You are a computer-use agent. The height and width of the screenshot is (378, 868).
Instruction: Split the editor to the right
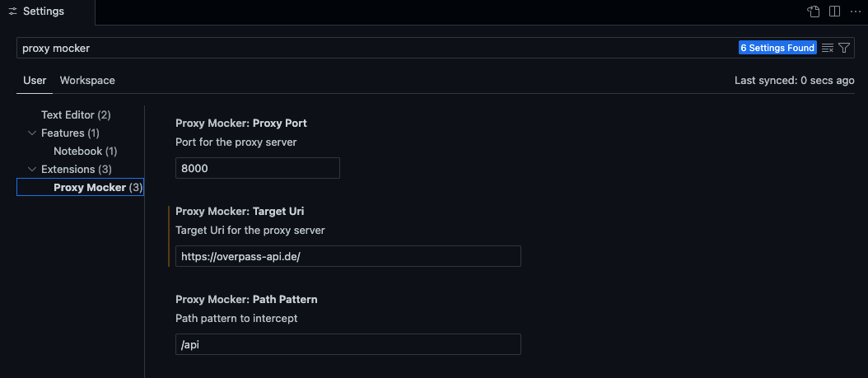[x=834, y=12]
